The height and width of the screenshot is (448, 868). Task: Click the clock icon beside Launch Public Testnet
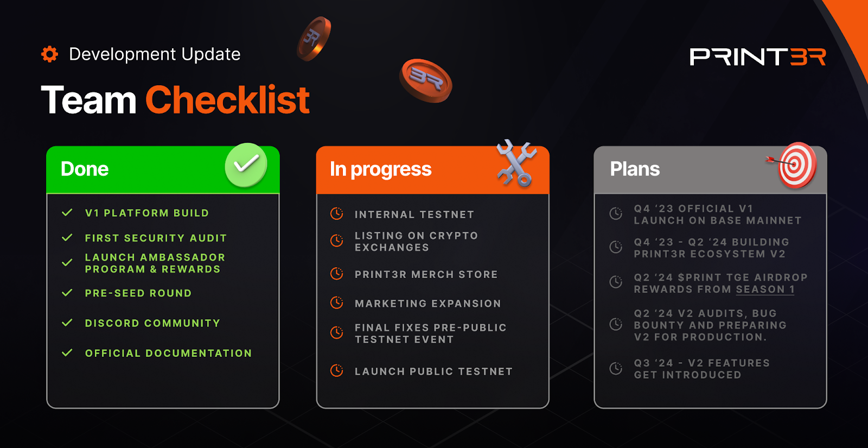pos(337,371)
